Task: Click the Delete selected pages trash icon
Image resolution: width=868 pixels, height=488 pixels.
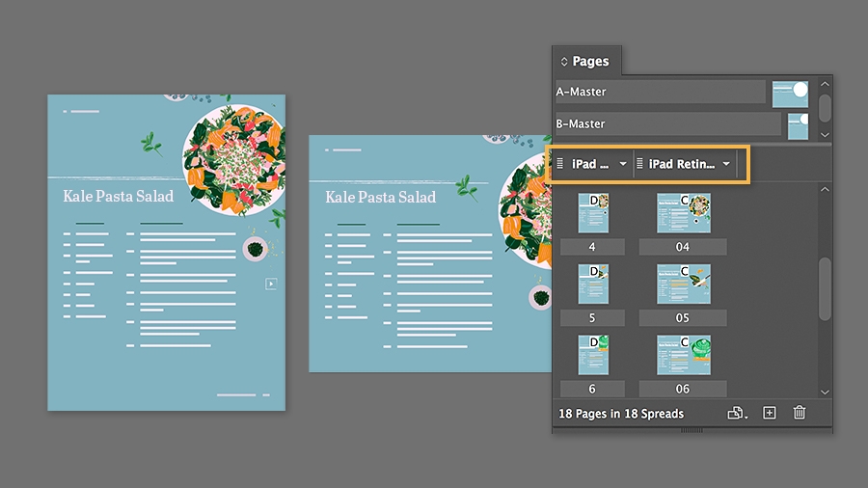Action: (799, 412)
